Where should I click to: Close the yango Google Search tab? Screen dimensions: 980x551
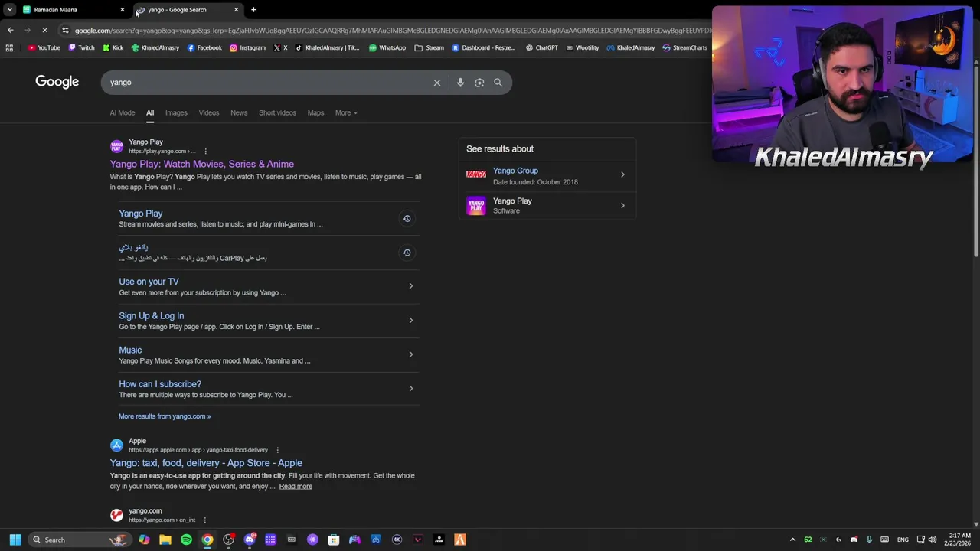coord(236,10)
